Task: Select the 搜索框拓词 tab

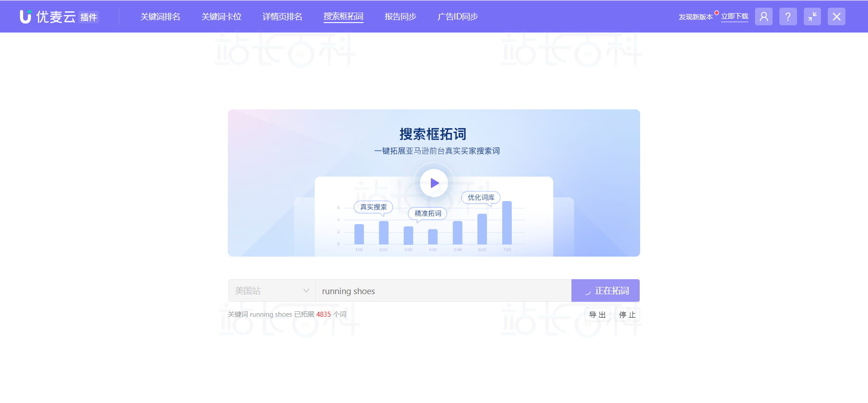Action: (x=344, y=17)
